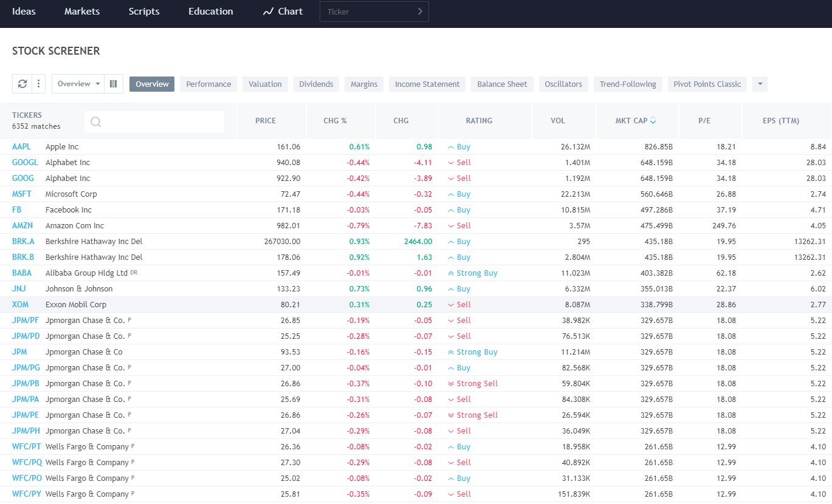Expand the more tabs dropdown arrow
The height and width of the screenshot is (504, 832).
tap(760, 84)
